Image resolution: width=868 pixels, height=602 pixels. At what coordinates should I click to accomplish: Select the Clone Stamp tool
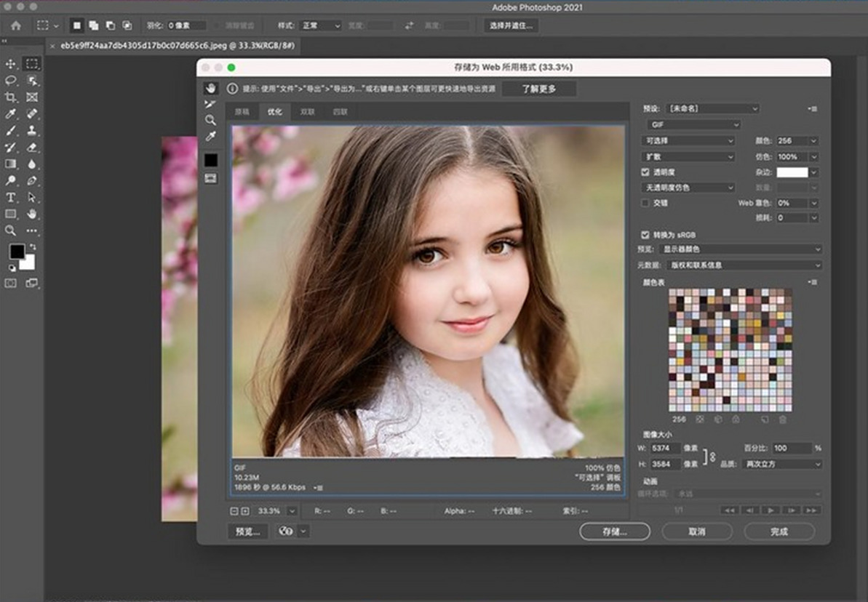(32, 131)
